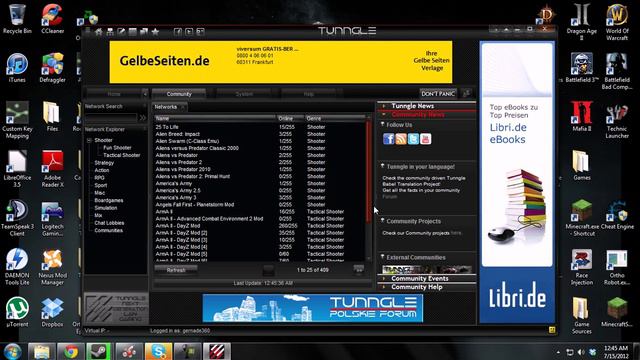This screenshot has width=640, height=360.
Task: Open Facebook icon under Follow Us
Action: click(x=389, y=139)
